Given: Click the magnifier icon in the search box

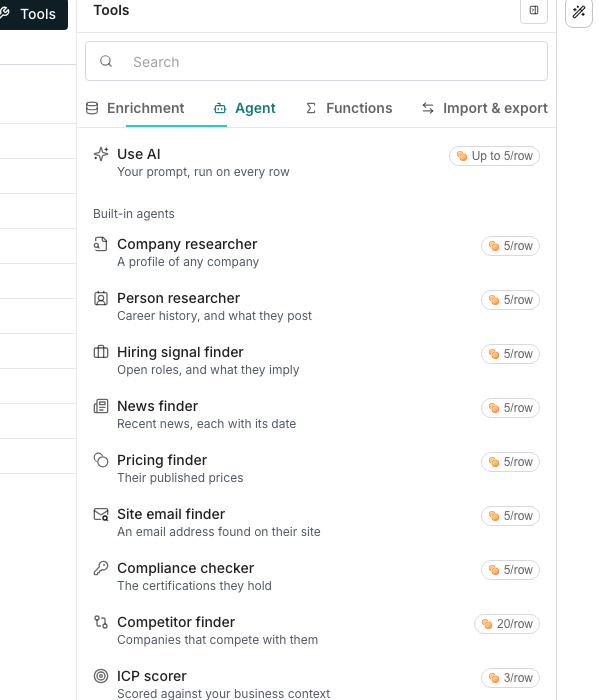Looking at the screenshot, I should tap(106, 61).
